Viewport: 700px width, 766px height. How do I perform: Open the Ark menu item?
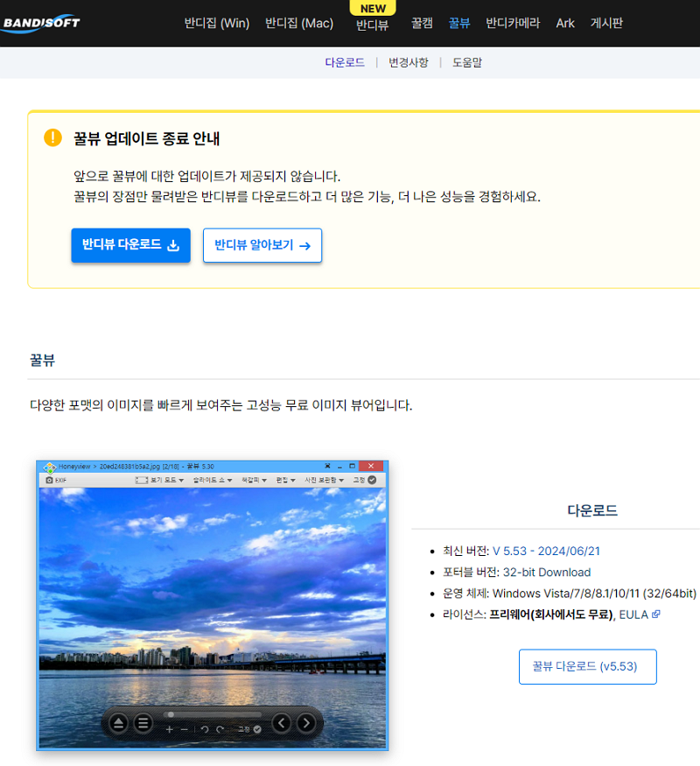point(565,23)
